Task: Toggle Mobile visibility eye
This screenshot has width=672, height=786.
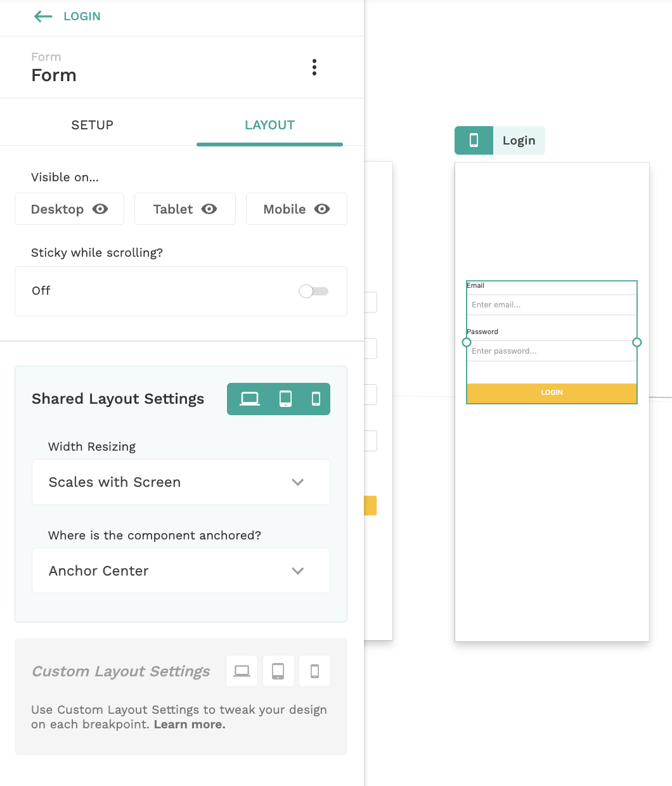Action: [x=322, y=209]
